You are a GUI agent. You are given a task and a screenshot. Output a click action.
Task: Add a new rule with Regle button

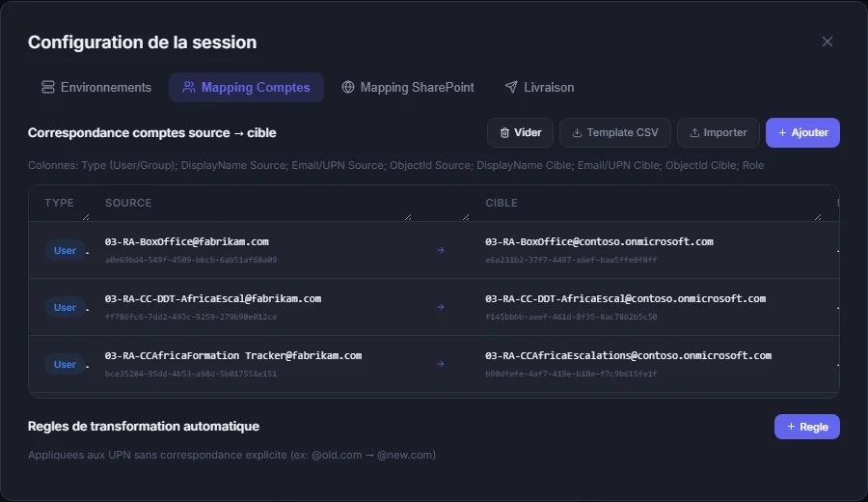tap(806, 427)
